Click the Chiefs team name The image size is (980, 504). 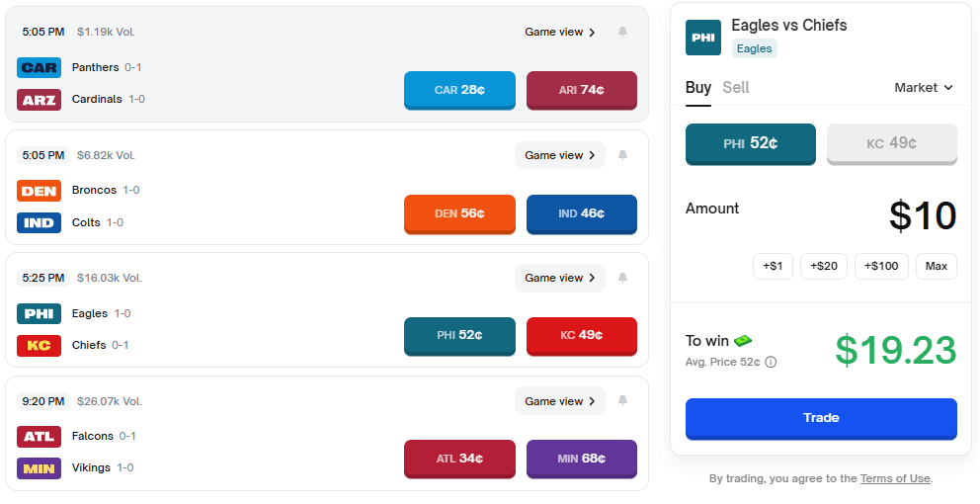tap(89, 345)
